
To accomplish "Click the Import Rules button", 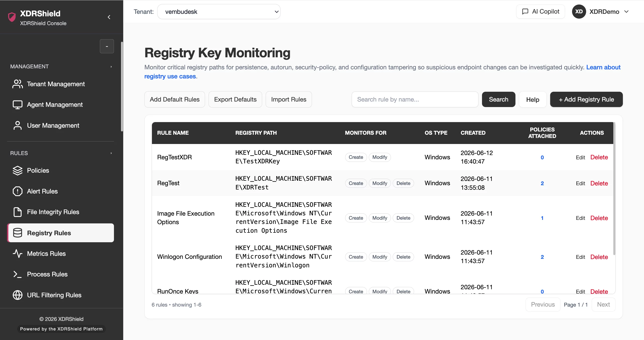I will (289, 100).
